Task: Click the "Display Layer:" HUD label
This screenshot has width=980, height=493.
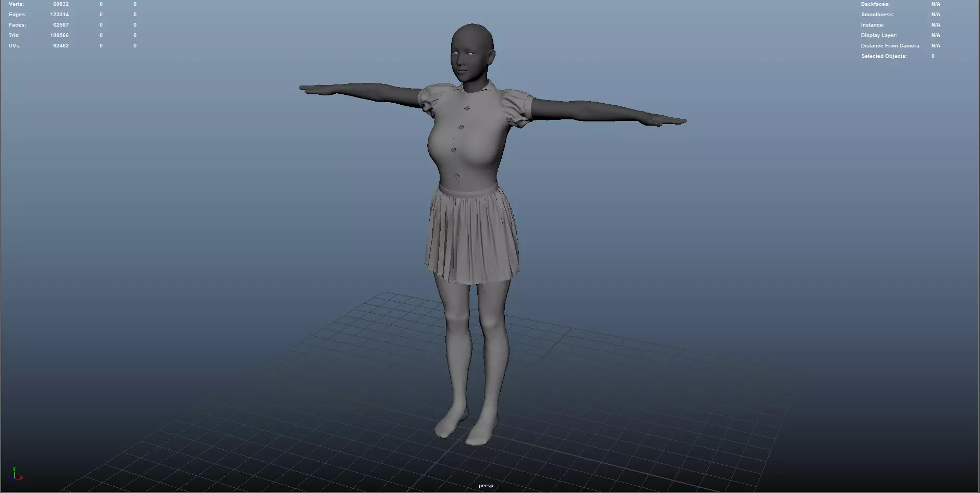Action: click(x=879, y=35)
